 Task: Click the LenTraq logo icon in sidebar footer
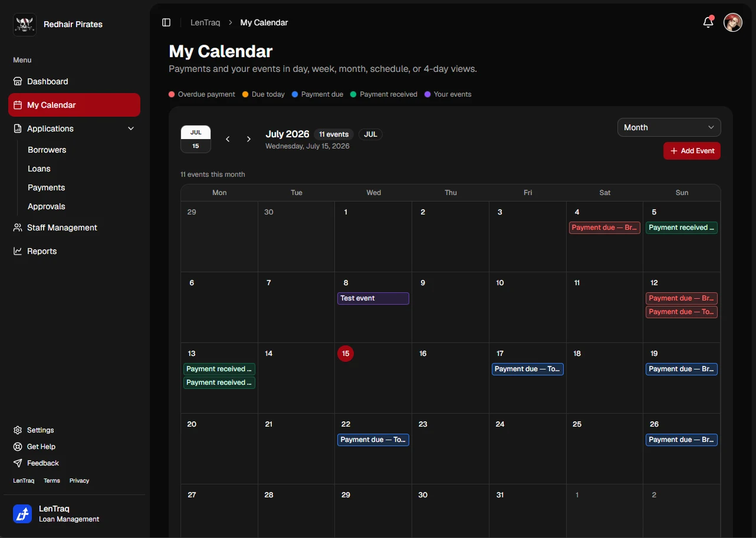tap(22, 514)
